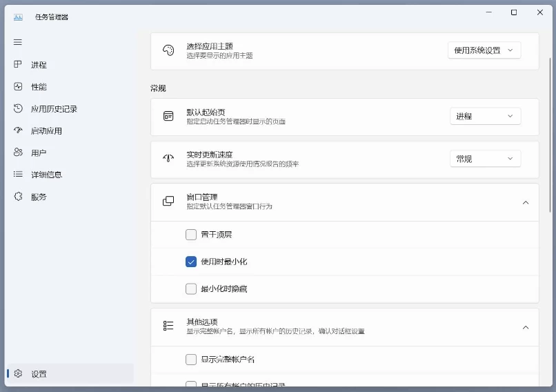Tick the 显示完整帐户名 checkbox
556x392 pixels.
click(x=191, y=360)
